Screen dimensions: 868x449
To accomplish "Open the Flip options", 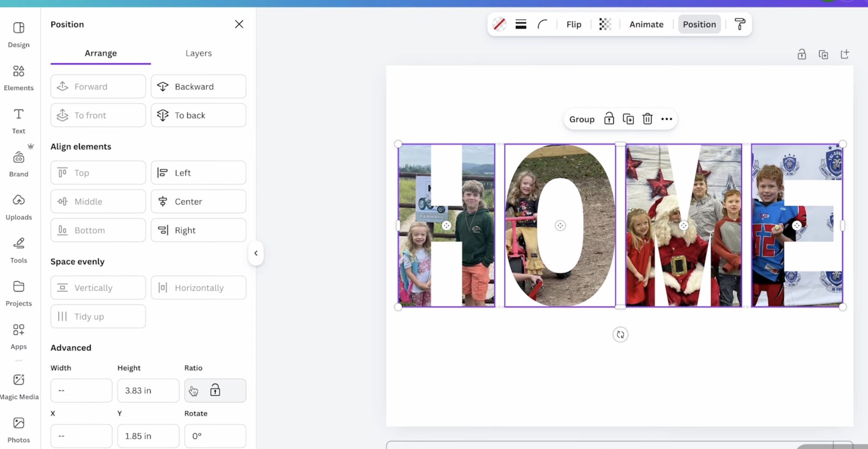I will pyautogui.click(x=573, y=24).
